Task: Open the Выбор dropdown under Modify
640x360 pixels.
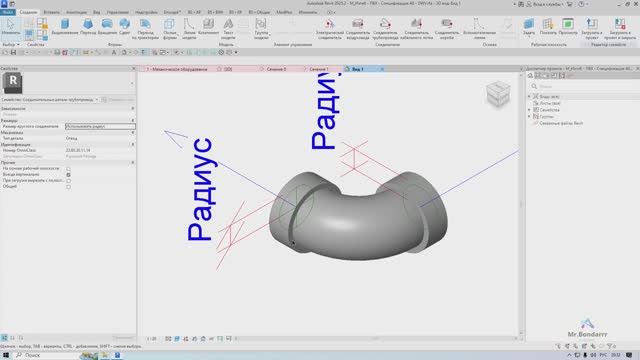Action: (11, 44)
